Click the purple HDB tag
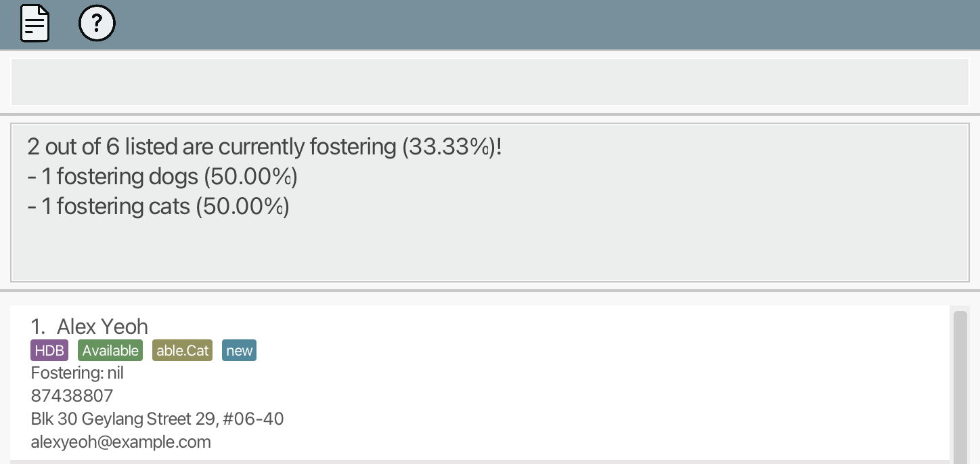Image resolution: width=980 pixels, height=464 pixels. tap(49, 350)
